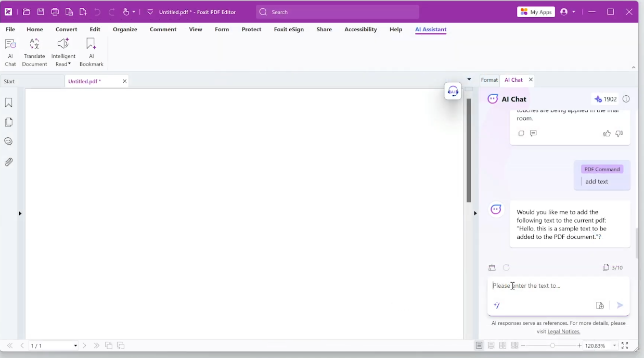The image size is (644, 358).
Task: Open the page number dropdown
Action: (x=75, y=346)
